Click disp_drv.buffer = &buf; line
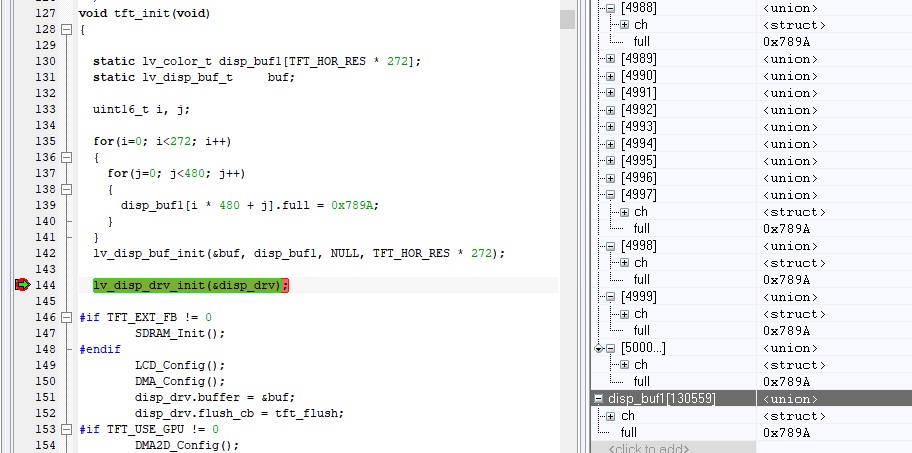The height and width of the screenshot is (453, 912). pyautogui.click(x=215, y=397)
